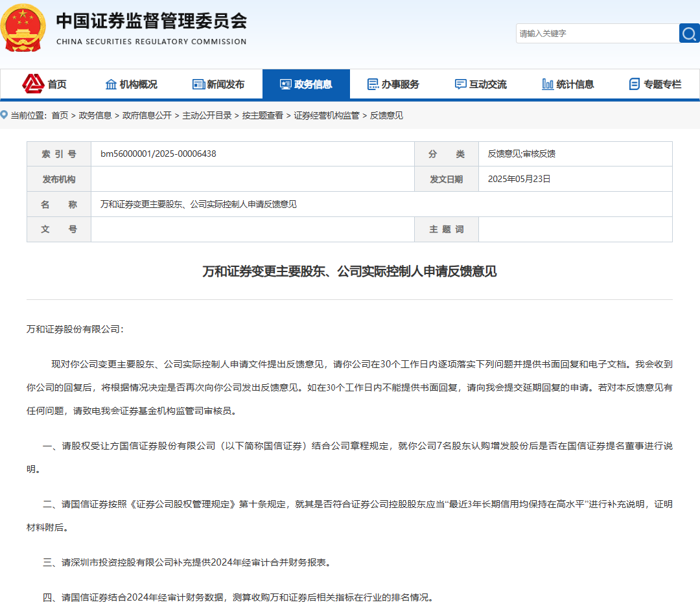The image size is (700, 609).
Task: Select the 政务信息 navigation tab
Action: 306,84
